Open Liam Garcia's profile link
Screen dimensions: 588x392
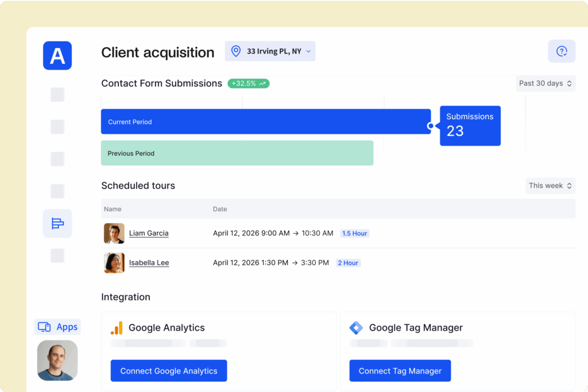(149, 233)
